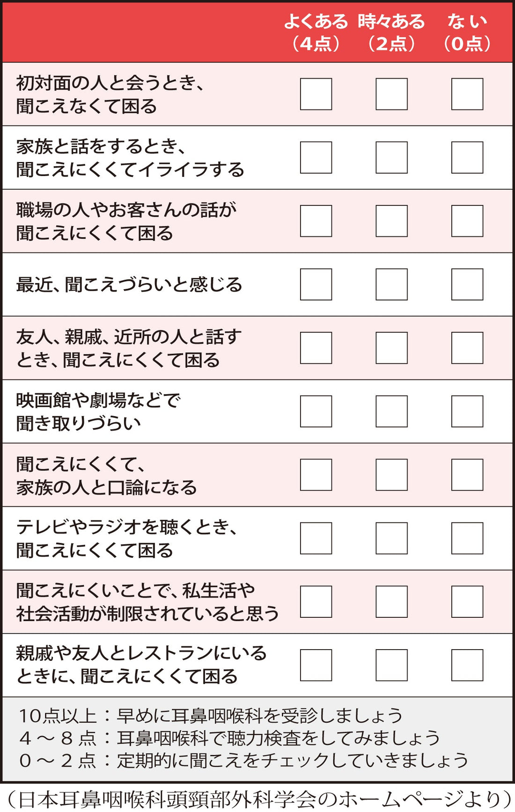Check よくある for 初対面の人と会うとき row

tap(316, 94)
